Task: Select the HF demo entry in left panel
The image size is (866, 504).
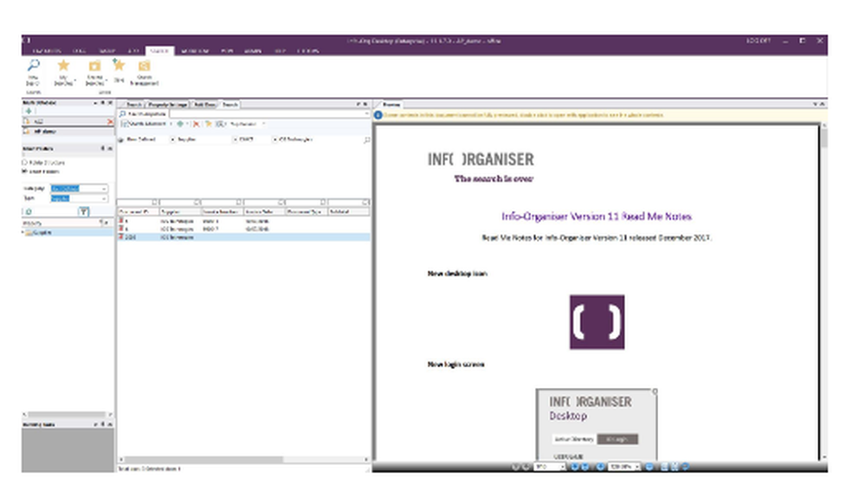Action: tap(45, 132)
